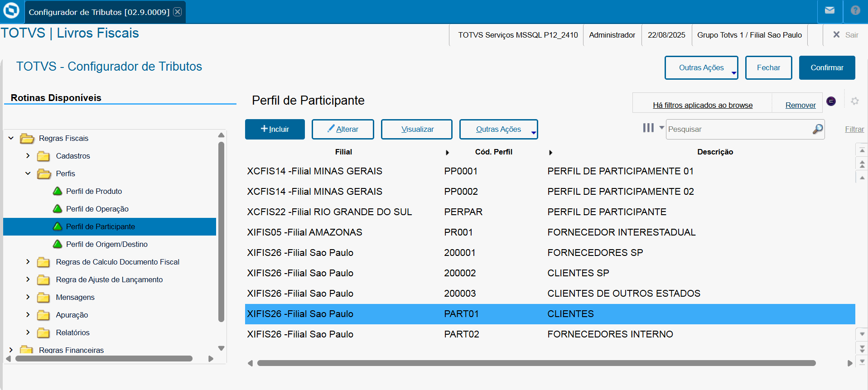Sort by the Descrição column header
Image resolution: width=868 pixels, height=390 pixels.
715,152
